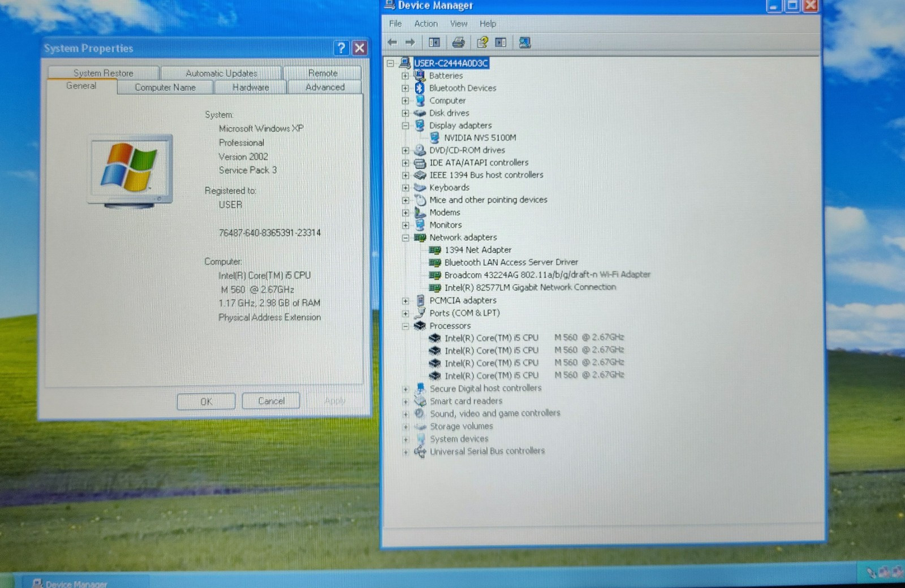Select Intel 82577LM Gigabit Network Connection
Image resolution: width=905 pixels, height=588 pixels.
click(x=530, y=287)
